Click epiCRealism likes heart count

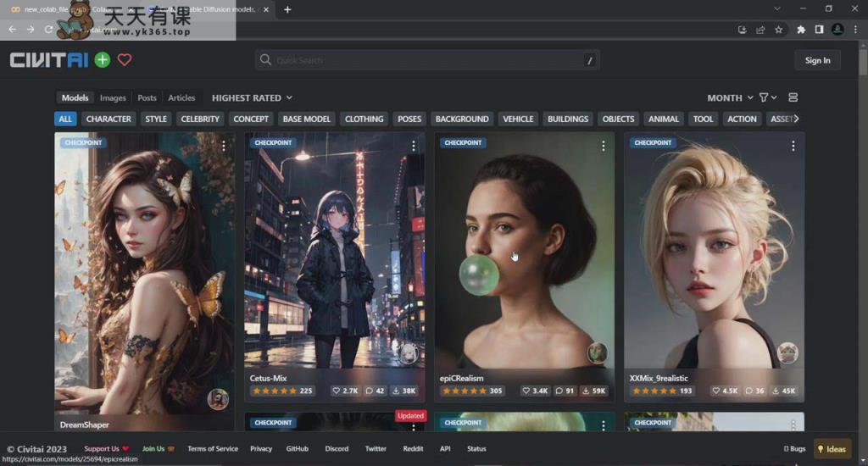click(x=535, y=391)
